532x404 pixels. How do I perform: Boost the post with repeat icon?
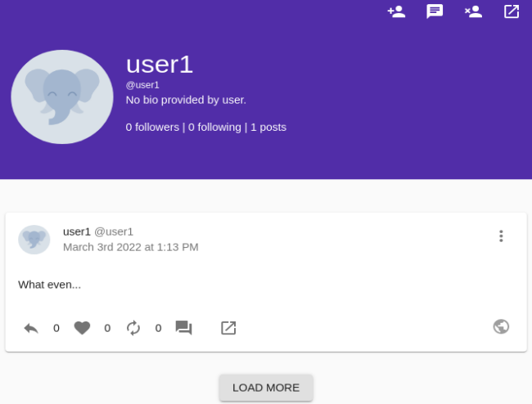pyautogui.click(x=133, y=328)
